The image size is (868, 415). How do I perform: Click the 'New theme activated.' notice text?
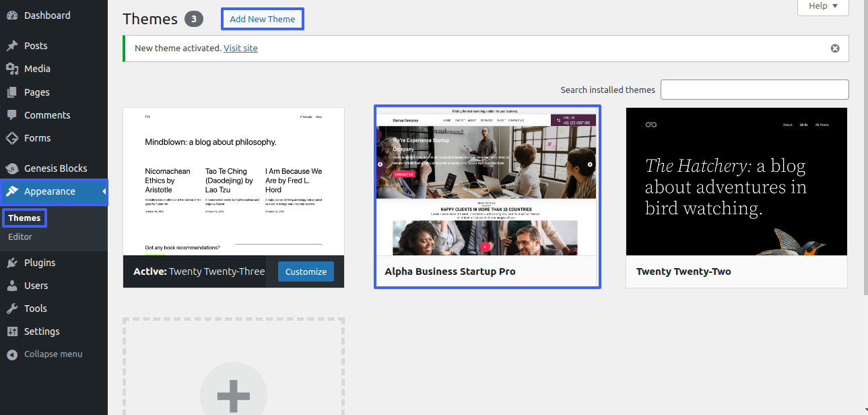(178, 49)
